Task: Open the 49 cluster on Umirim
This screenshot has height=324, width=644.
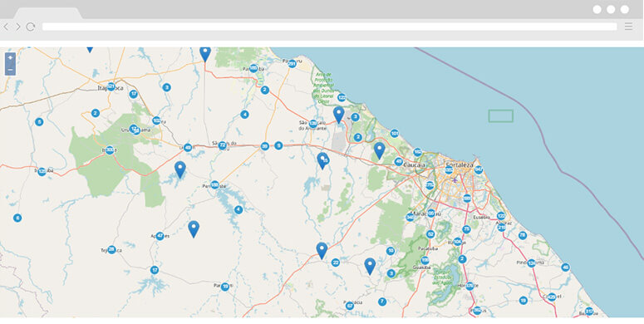Action: [x=188, y=147]
